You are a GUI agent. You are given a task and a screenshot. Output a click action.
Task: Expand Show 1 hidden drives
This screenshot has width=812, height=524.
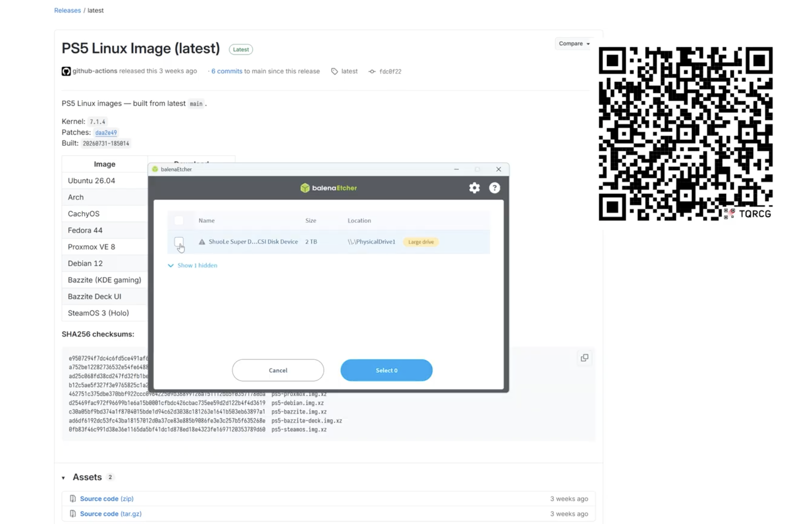coord(193,265)
